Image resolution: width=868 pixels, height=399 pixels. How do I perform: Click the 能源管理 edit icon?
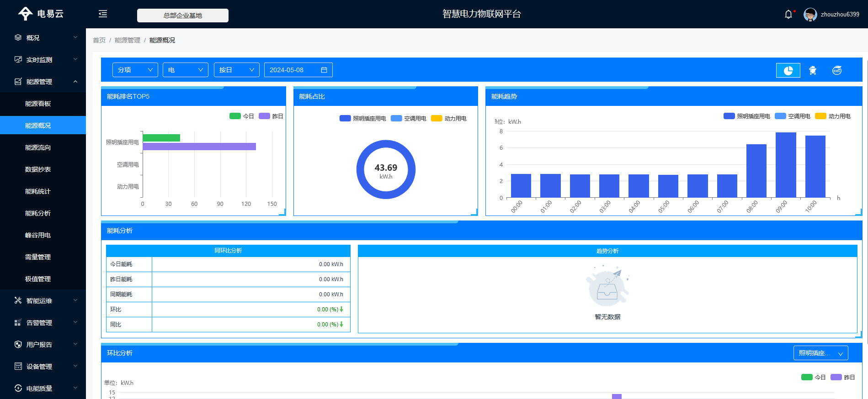(18, 81)
